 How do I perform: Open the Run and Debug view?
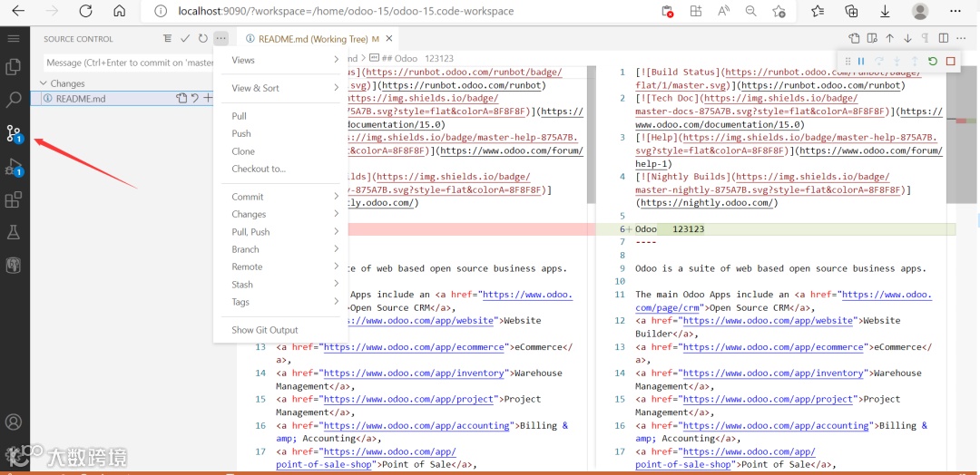(14, 167)
